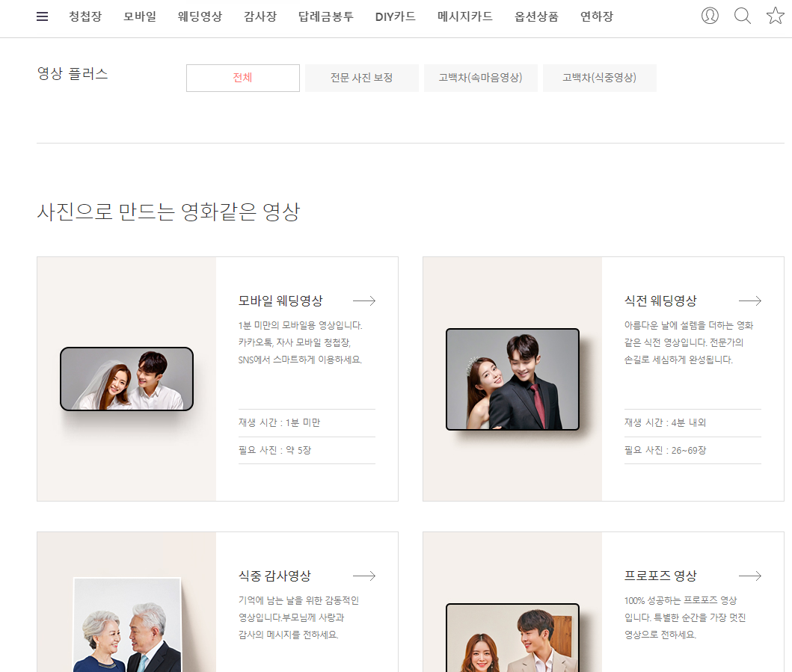Click the 재생 시간 : 4분 내외 text

665,422
